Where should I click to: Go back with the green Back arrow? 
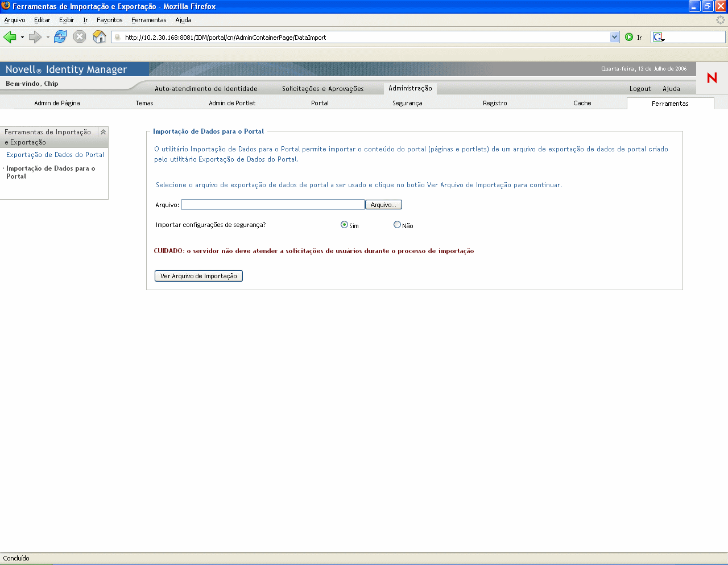click(10, 37)
